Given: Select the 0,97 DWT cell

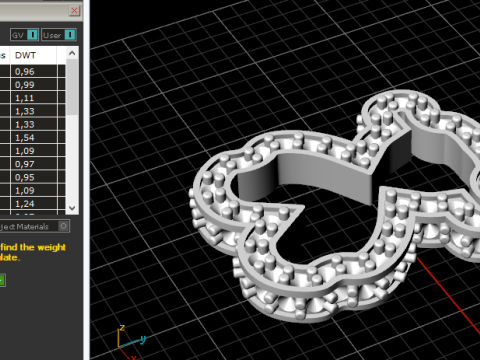Looking at the screenshot, I should click(x=34, y=164).
